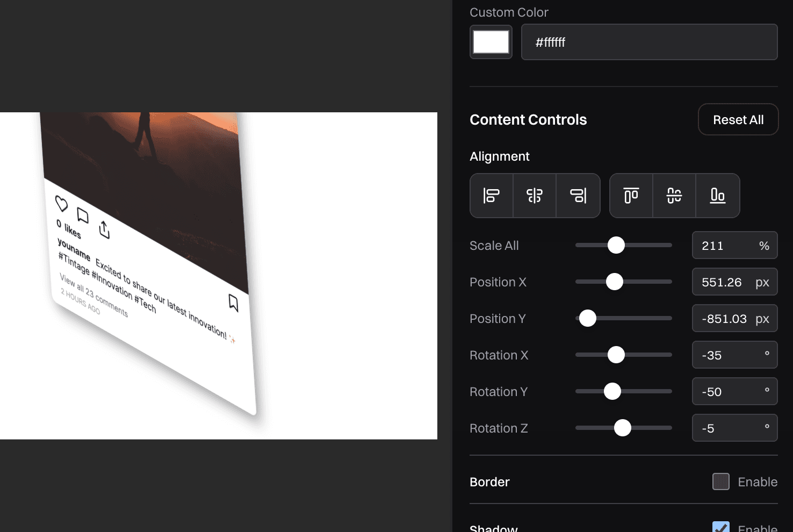Align content to the right edge
This screenshot has width=793, height=532.
(578, 196)
